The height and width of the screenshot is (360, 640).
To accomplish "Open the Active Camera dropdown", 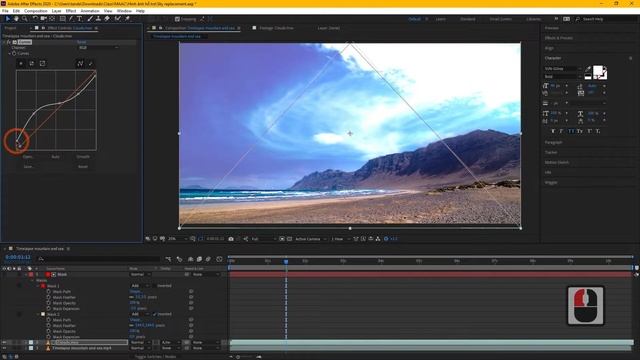I will 311,239.
